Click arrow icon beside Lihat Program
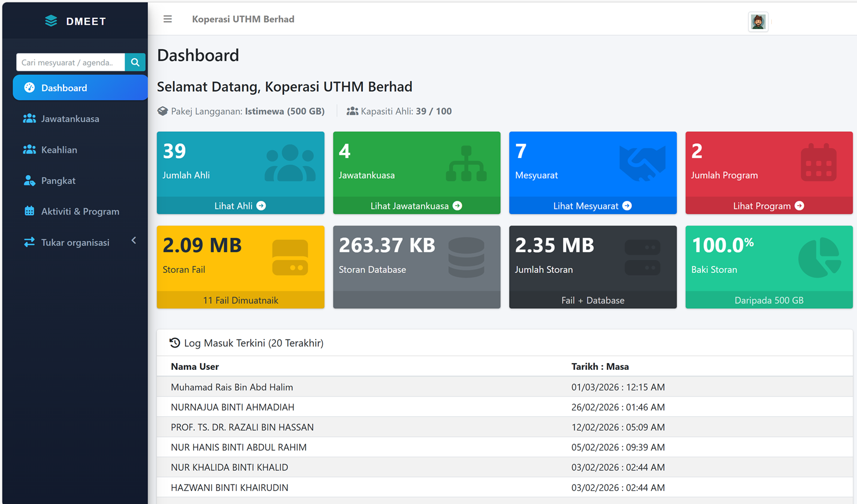The width and height of the screenshot is (857, 504). [x=799, y=205]
